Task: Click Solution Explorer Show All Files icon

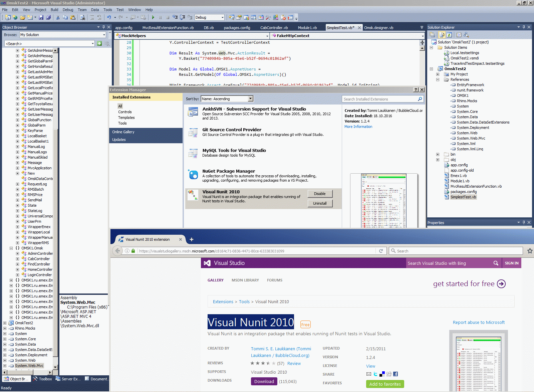Action: (x=442, y=35)
